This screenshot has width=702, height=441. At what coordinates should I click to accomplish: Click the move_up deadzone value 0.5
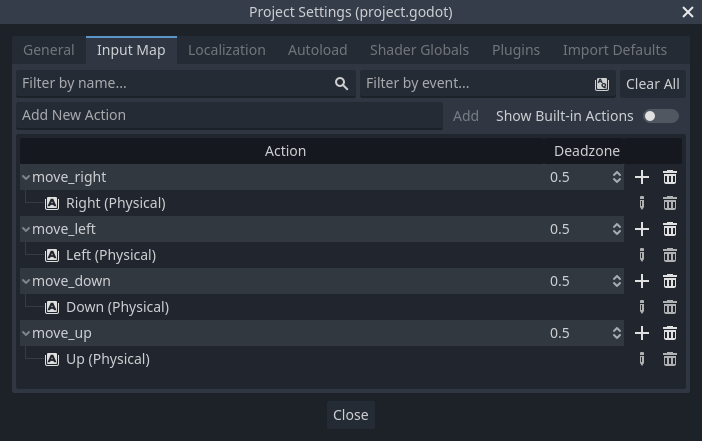[x=560, y=333]
